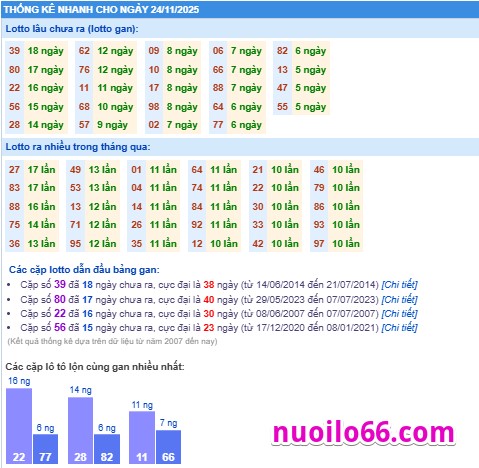
Task: Click the bar labeled 82 in chart
Action: 107,449
